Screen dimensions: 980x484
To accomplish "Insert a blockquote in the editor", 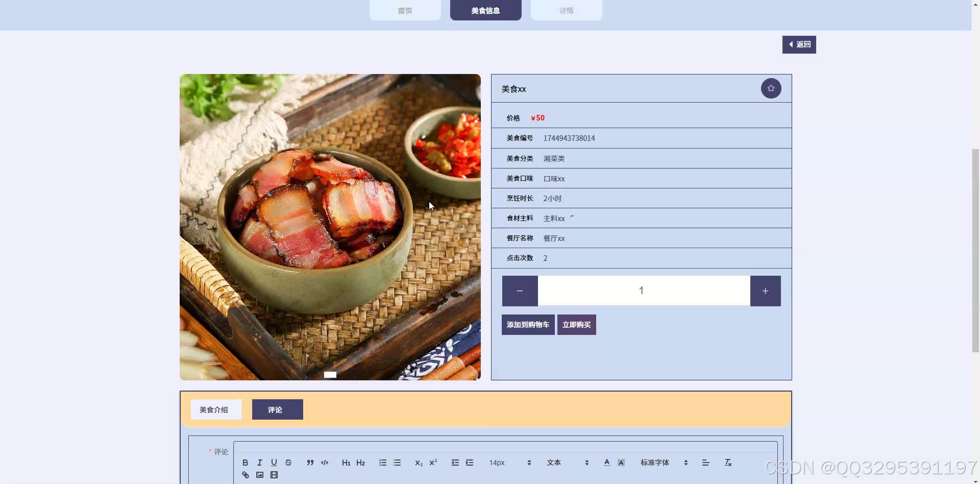I will [310, 463].
